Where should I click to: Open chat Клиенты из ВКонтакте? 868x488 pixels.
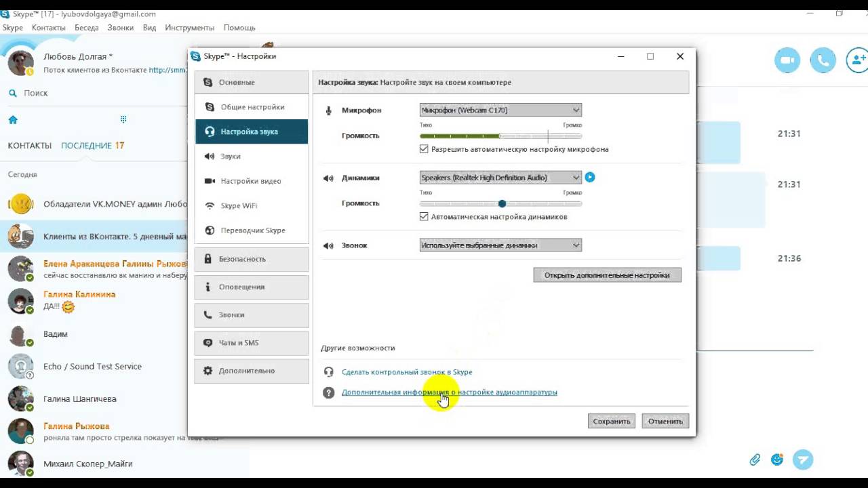click(94, 237)
